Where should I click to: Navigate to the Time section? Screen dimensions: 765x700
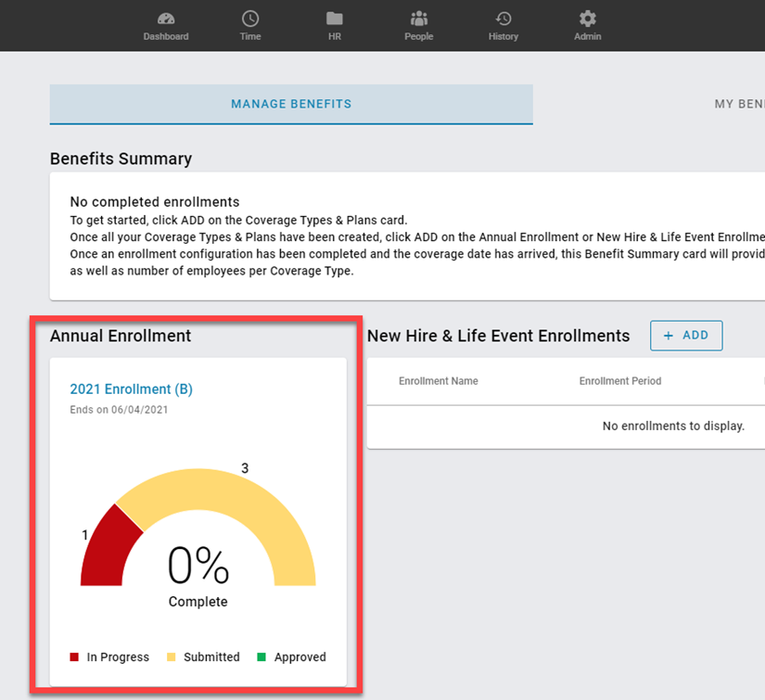pyautogui.click(x=249, y=25)
